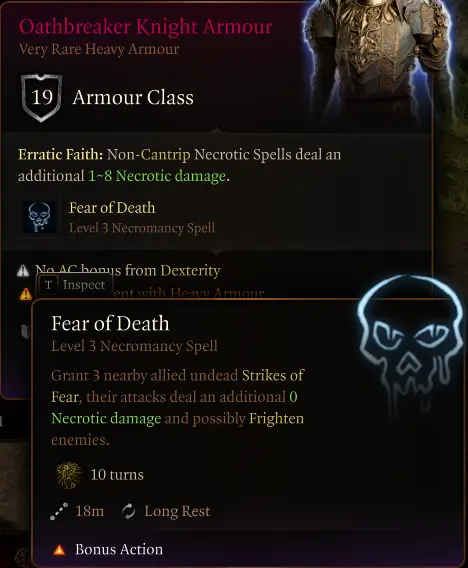Select the Fear of Death skull icon

click(39, 217)
